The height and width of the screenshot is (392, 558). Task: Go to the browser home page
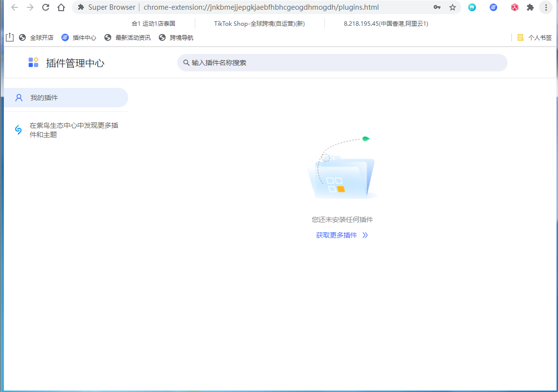point(61,7)
